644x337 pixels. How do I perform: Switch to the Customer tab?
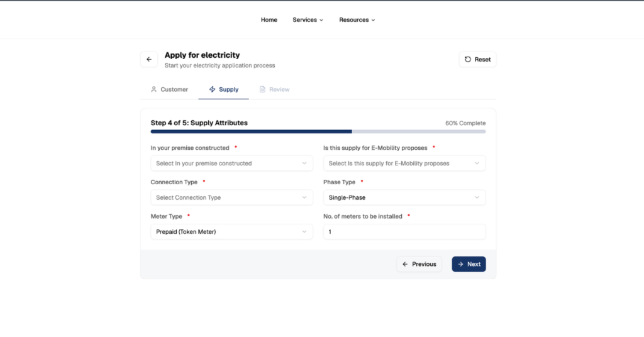(x=169, y=89)
